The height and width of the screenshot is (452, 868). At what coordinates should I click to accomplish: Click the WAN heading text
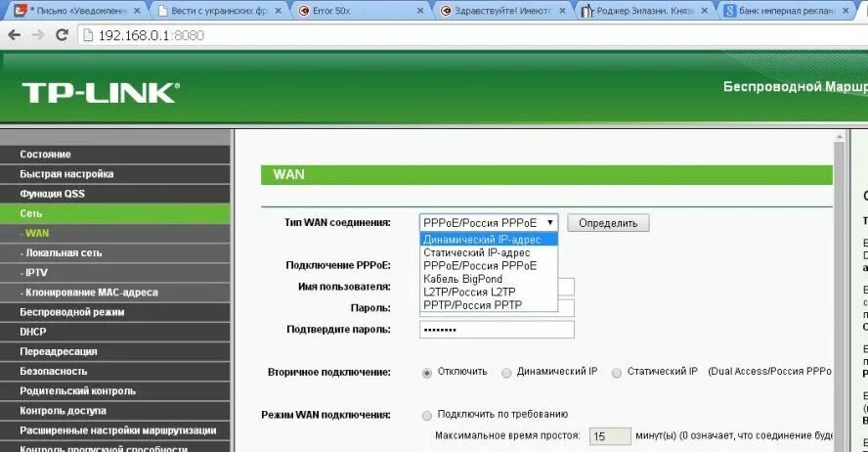point(288,174)
